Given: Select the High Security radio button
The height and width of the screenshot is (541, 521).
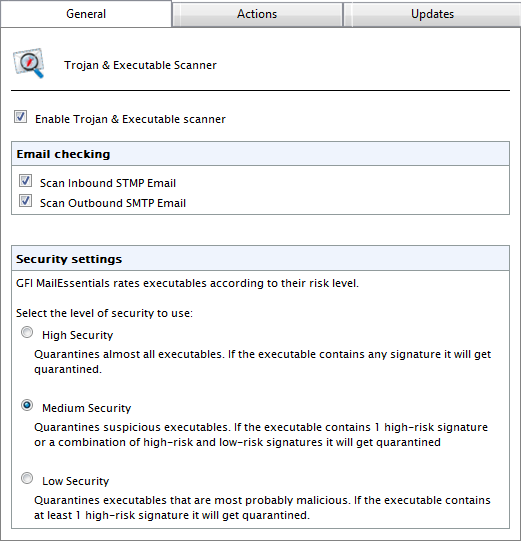Looking at the screenshot, I should 27,332.
